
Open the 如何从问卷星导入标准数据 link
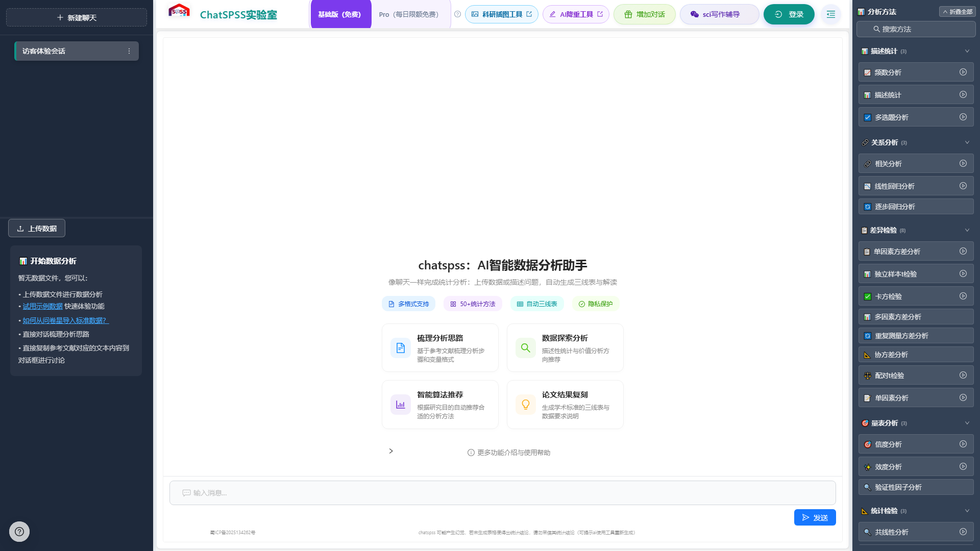pyautogui.click(x=65, y=320)
